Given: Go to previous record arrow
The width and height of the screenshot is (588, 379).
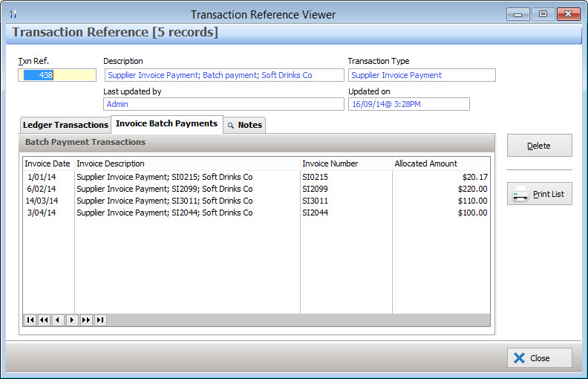Looking at the screenshot, I should pyautogui.click(x=58, y=320).
